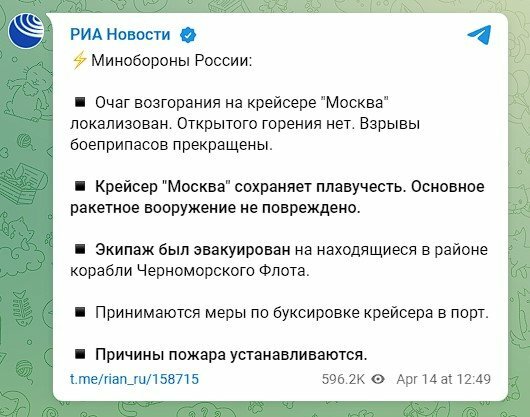Click the blue verified badge

pos(188,35)
